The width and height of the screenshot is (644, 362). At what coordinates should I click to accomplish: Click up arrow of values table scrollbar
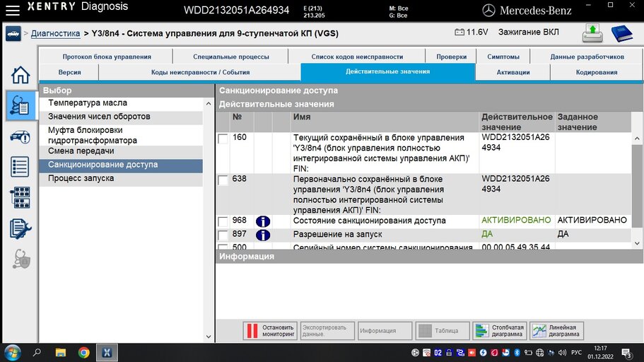(x=637, y=139)
